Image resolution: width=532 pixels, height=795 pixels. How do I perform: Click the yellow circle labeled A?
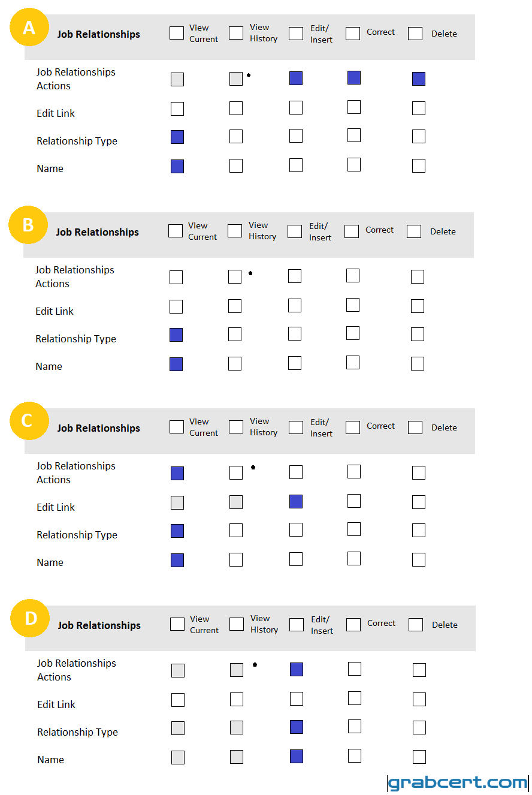[x=29, y=28]
